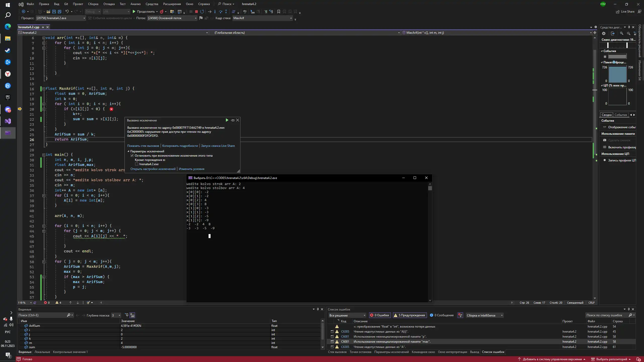
Task: Click the Save All icon
Action: tap(59, 12)
